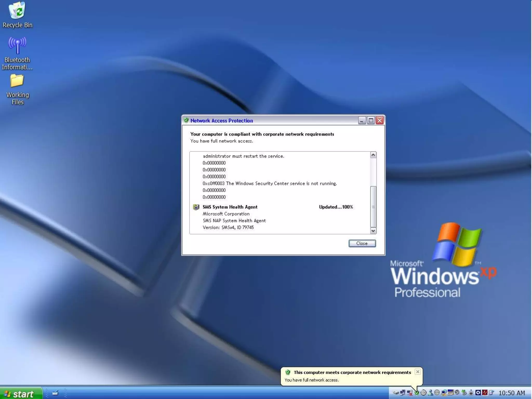Maximize the Network Access Protection window
The image size is (532, 399).
[371, 120]
